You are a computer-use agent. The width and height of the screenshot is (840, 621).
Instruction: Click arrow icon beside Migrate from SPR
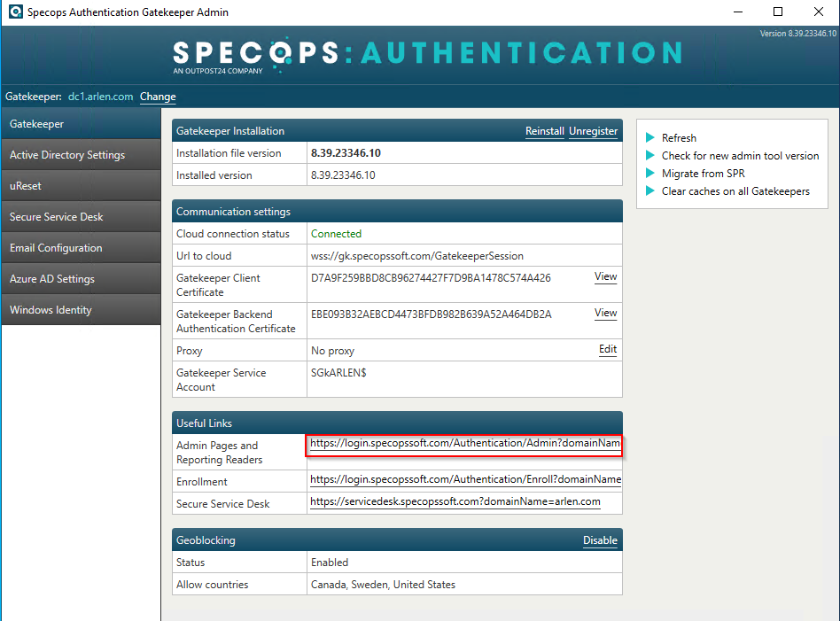pyautogui.click(x=649, y=173)
